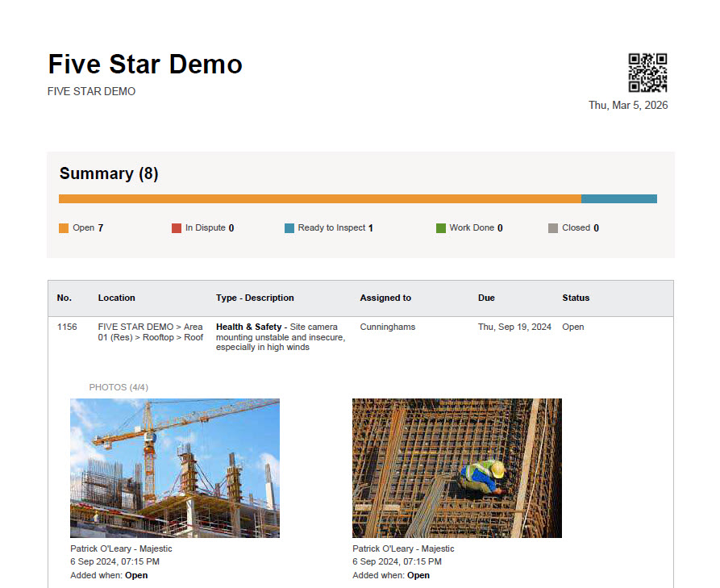Screen dimensions: 720x588
Task: Select issue number 1156
Action: click(67, 327)
